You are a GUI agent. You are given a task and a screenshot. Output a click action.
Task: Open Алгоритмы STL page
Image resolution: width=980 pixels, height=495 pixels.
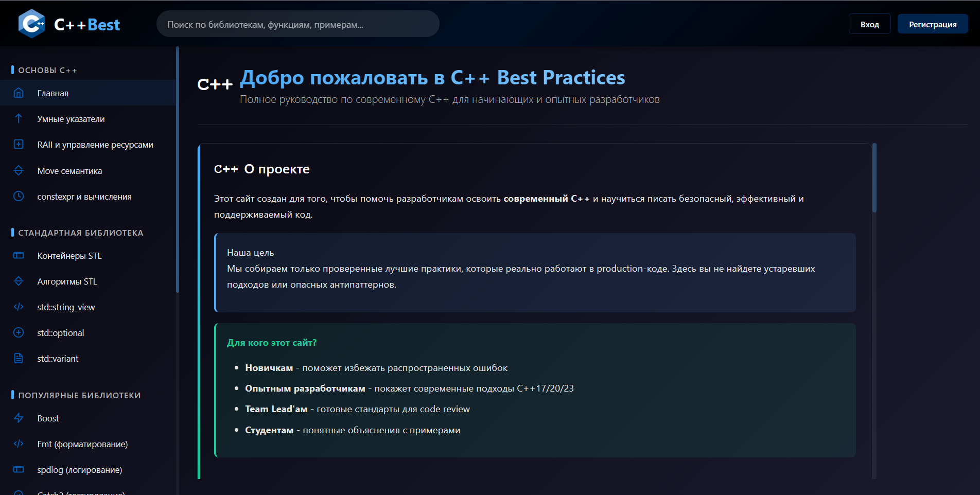pos(88,281)
